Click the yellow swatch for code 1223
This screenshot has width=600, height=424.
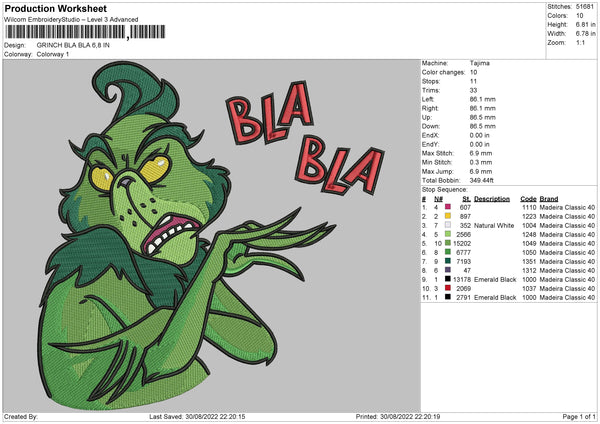pos(448,216)
